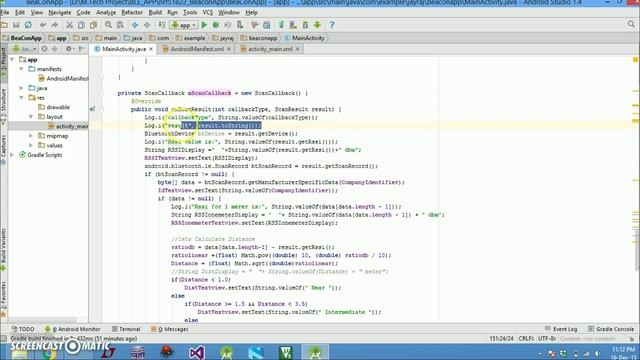640x360 pixels.
Task: Collapse the layout folder arrow
Action: coord(31,117)
